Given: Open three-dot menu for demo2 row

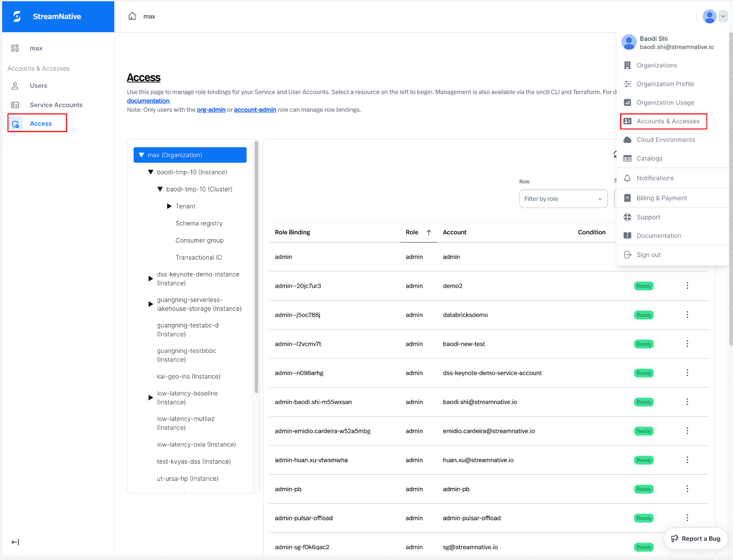Looking at the screenshot, I should 687,285.
